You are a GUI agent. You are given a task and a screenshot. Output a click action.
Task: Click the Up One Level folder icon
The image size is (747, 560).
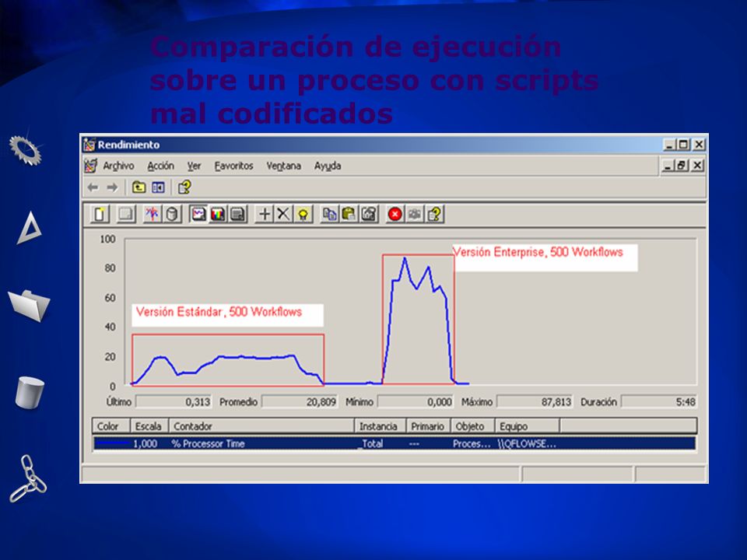[139, 187]
